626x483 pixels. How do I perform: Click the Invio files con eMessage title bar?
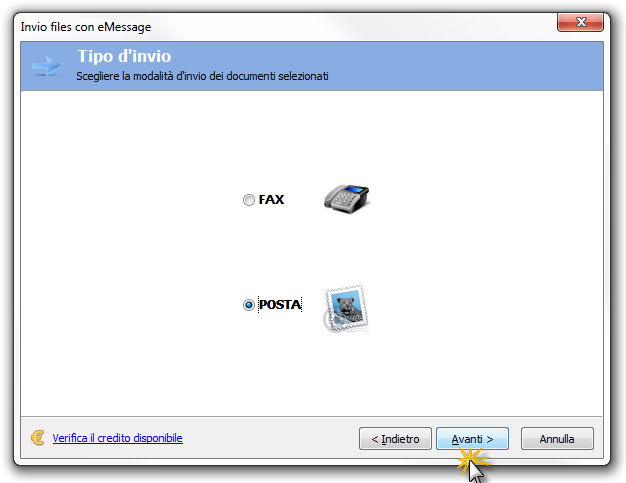click(x=279, y=27)
